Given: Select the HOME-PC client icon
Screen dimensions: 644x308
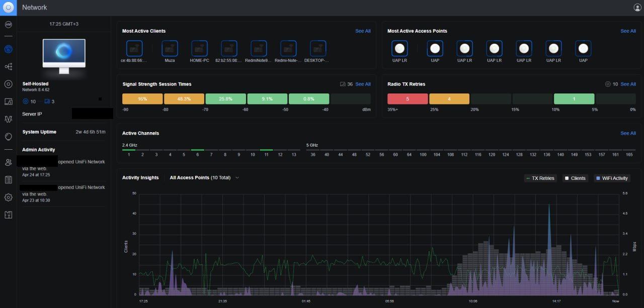Looking at the screenshot, I should 199,49.
